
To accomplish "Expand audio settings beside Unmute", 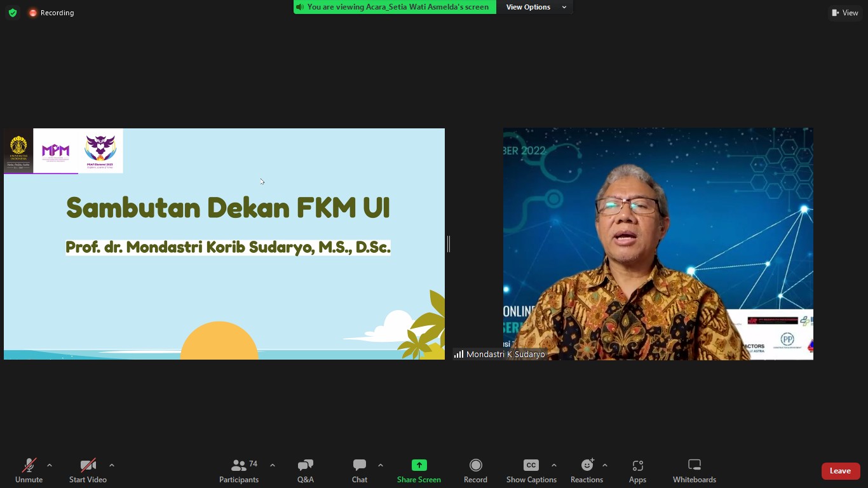I will click(49, 464).
